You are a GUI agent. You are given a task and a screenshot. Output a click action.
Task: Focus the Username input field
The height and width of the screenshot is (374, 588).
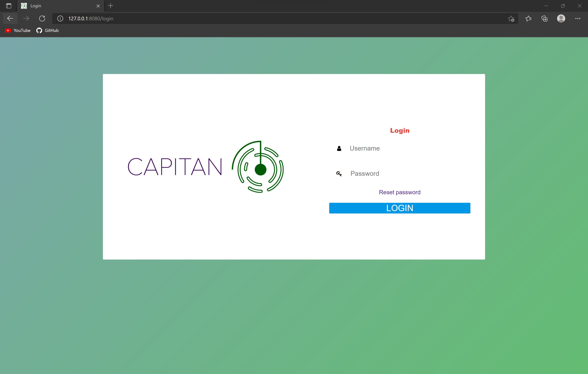click(405, 148)
